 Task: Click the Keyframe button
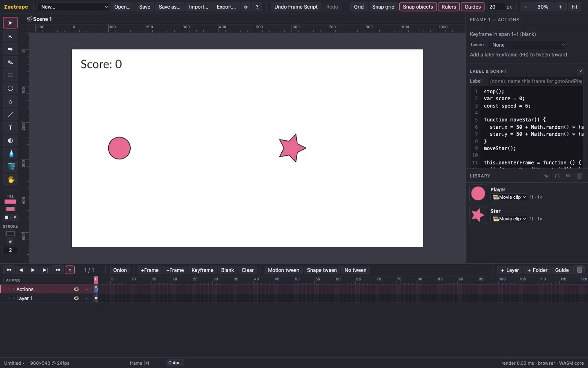[203, 270]
